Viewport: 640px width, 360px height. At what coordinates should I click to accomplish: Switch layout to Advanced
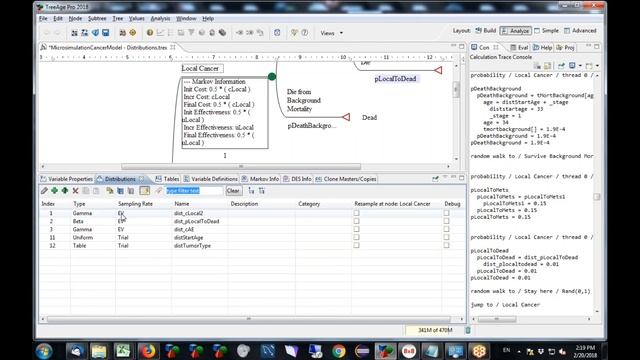pos(580,31)
